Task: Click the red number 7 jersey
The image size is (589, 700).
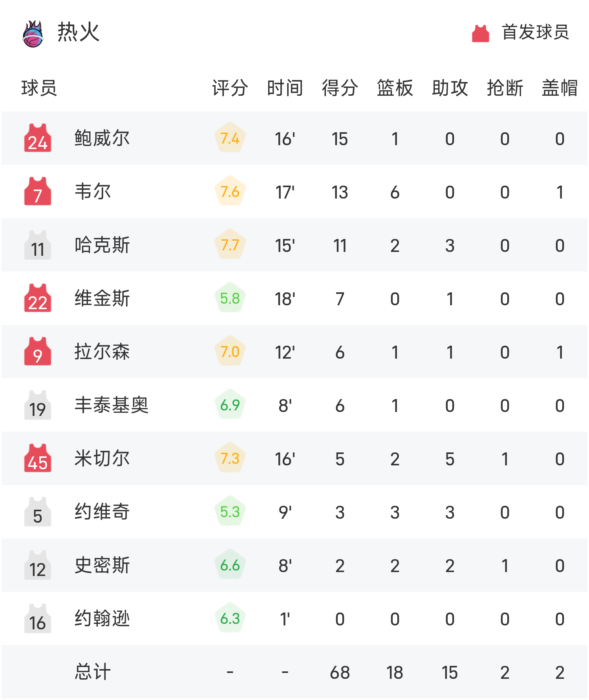Action: [38, 192]
